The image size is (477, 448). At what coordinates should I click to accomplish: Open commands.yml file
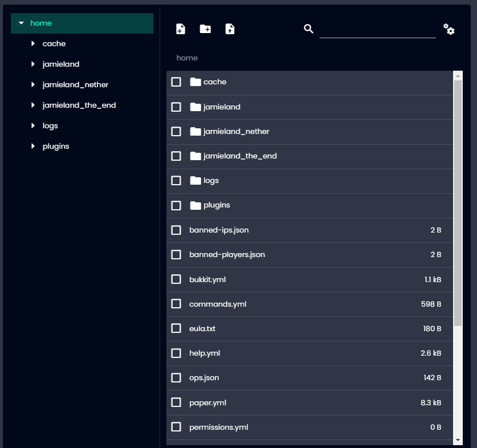(218, 304)
